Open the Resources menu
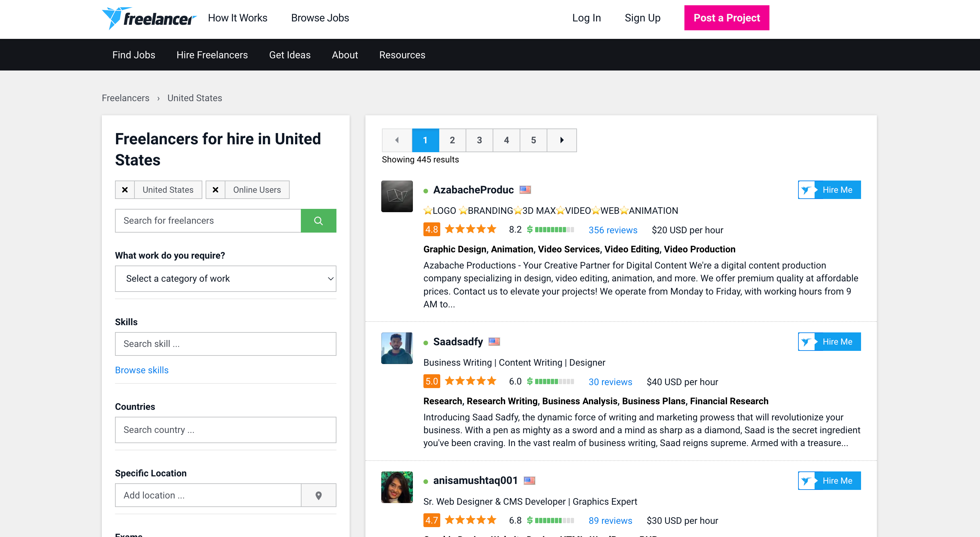This screenshot has height=537, width=980. tap(402, 55)
